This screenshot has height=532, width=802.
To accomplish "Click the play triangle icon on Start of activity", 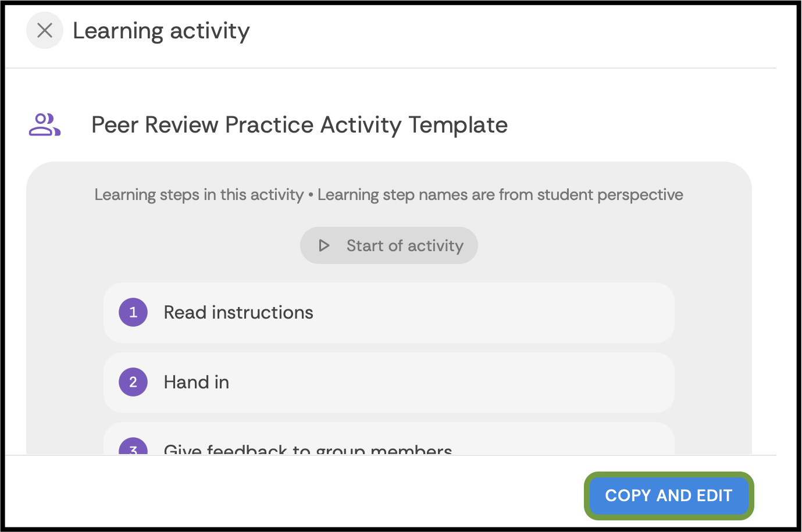I will click(324, 245).
